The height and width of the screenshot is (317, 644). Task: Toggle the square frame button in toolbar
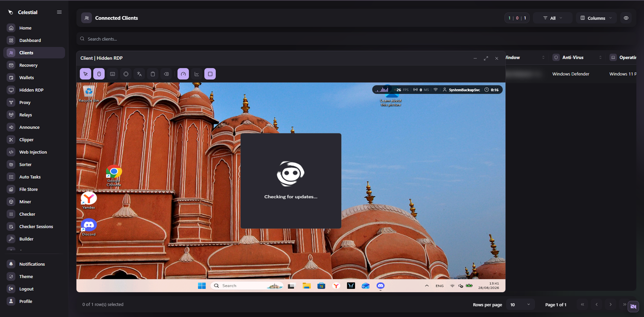tap(210, 74)
